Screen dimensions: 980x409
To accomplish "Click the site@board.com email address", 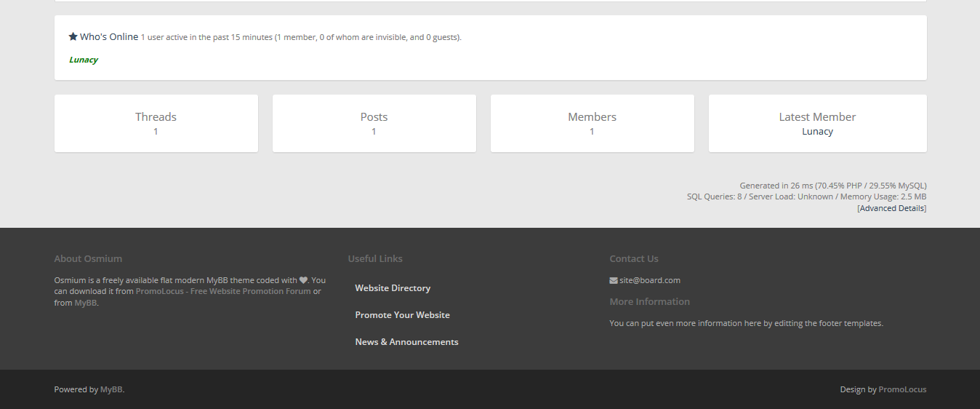I will coord(650,280).
